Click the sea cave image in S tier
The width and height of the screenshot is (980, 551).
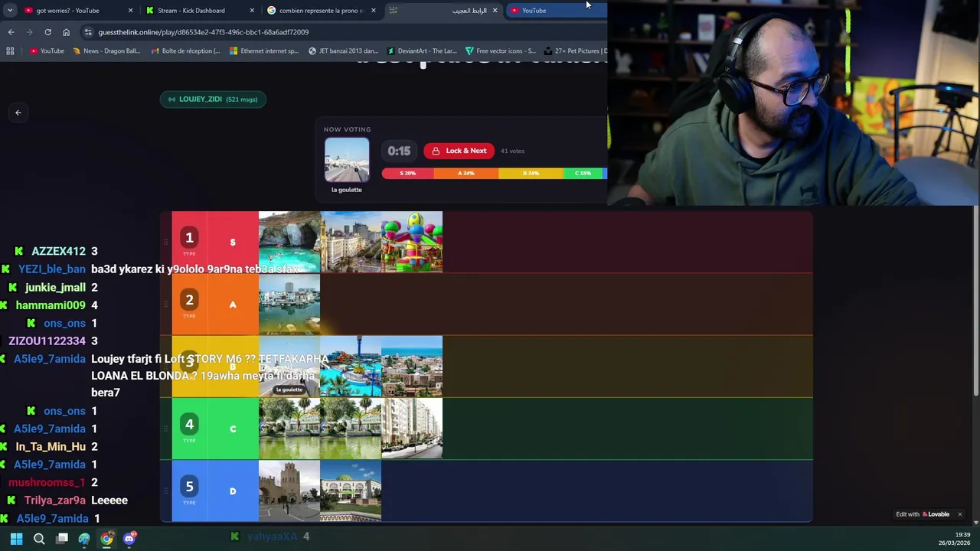click(289, 242)
